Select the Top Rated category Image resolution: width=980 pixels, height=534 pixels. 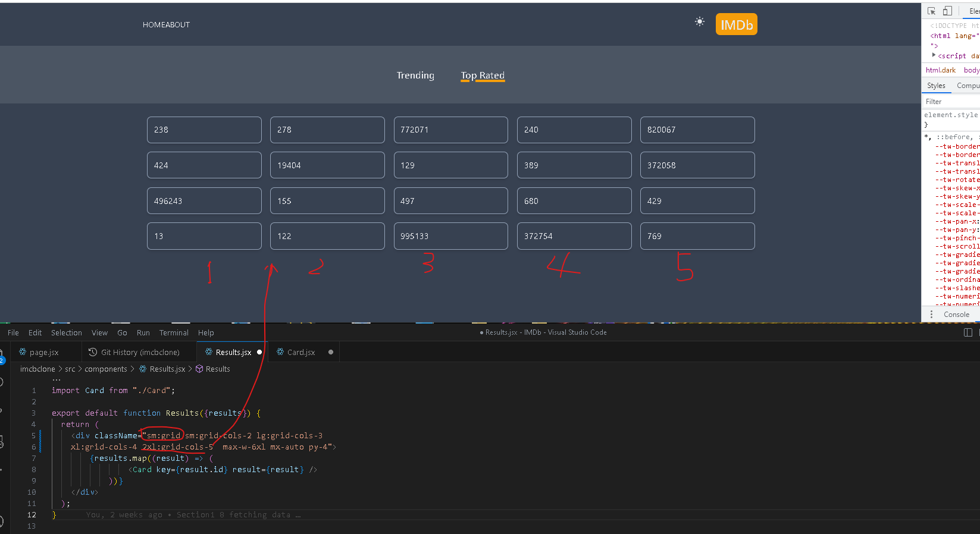click(483, 76)
